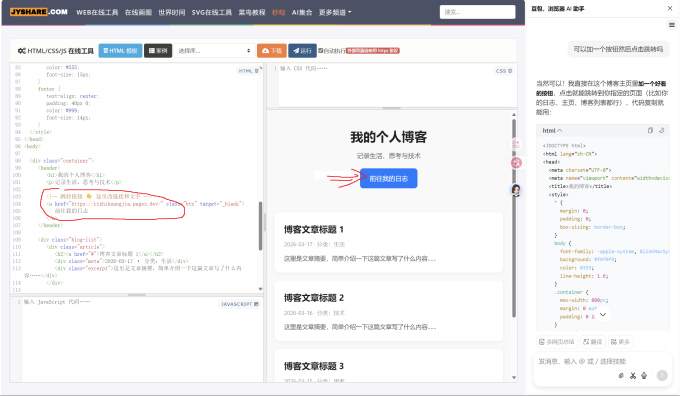Focus the site search box
The image size is (680, 396).
[477, 12]
